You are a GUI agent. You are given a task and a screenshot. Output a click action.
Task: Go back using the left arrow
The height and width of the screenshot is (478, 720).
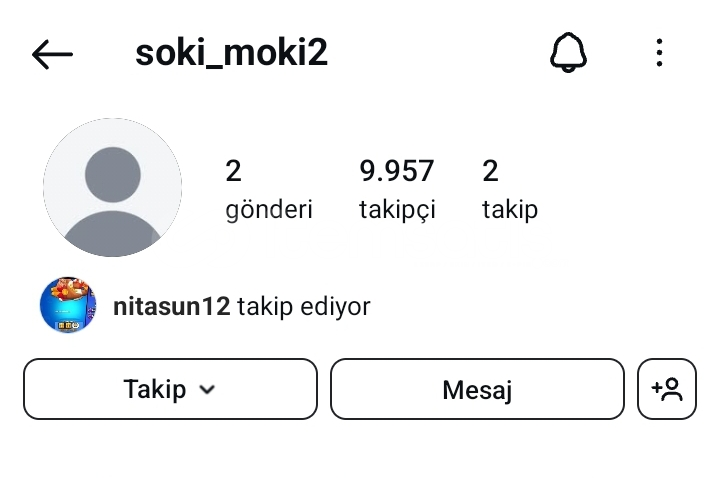point(52,54)
